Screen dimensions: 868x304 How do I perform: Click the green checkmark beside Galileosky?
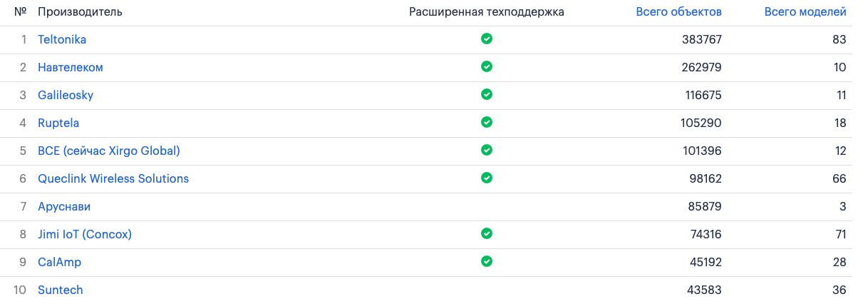487,94
